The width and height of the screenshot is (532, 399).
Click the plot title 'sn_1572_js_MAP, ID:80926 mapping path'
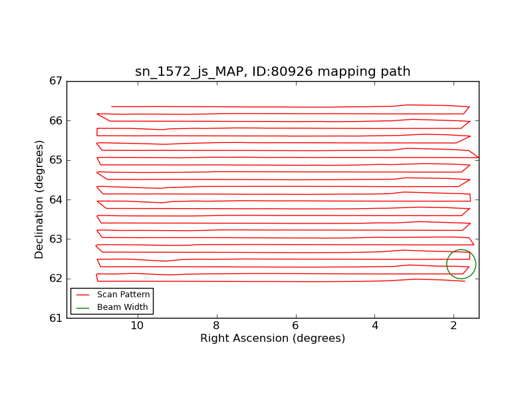pos(273,72)
